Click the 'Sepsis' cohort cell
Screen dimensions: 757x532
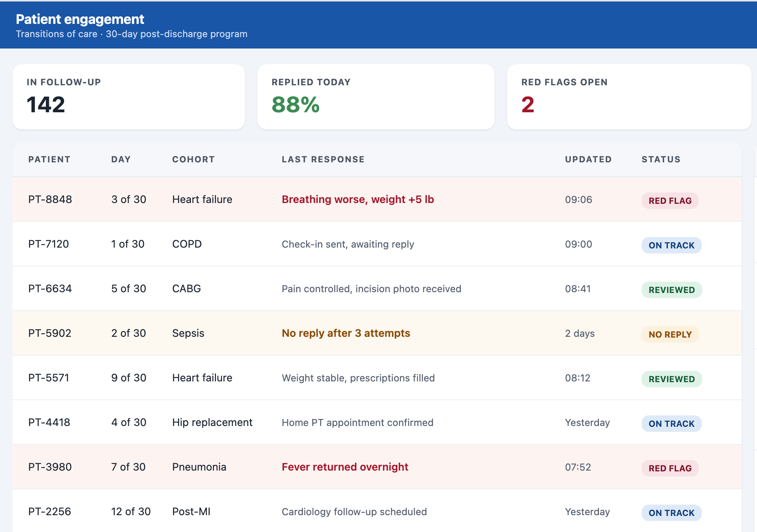click(188, 333)
